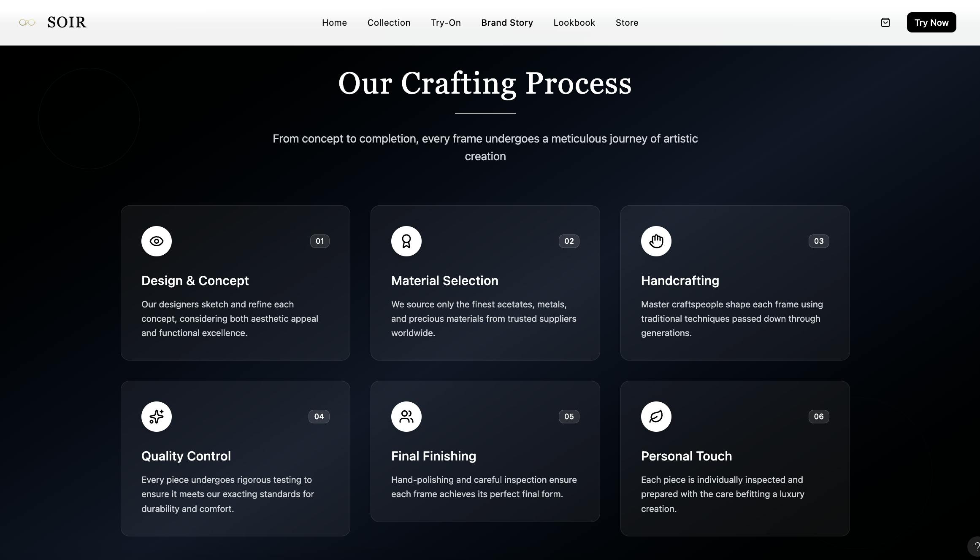This screenshot has width=980, height=560.
Task: Open the Collection page from navigation
Action: coord(389,23)
